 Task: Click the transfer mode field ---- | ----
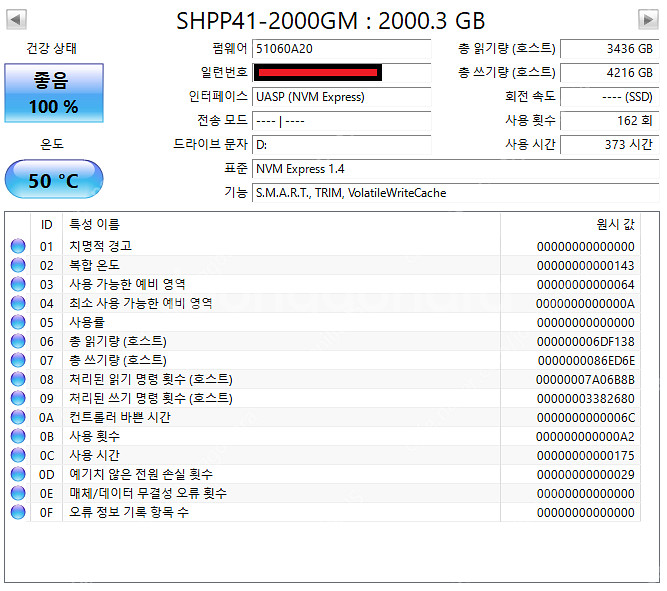(x=342, y=121)
